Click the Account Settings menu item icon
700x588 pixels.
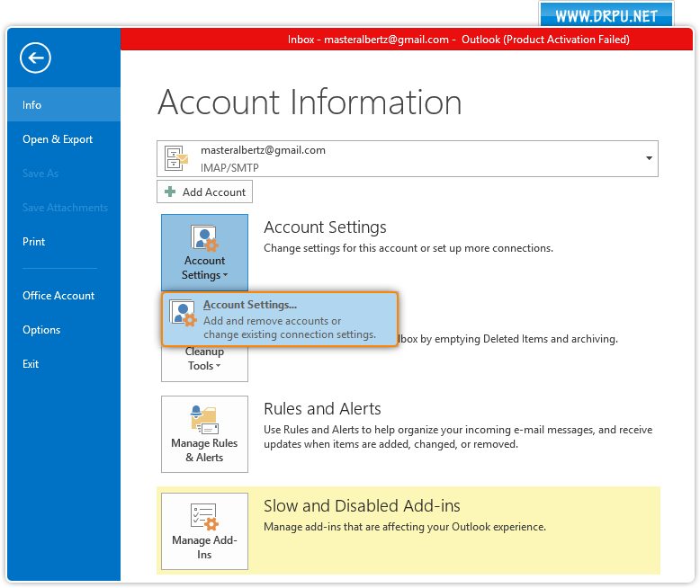(x=183, y=313)
